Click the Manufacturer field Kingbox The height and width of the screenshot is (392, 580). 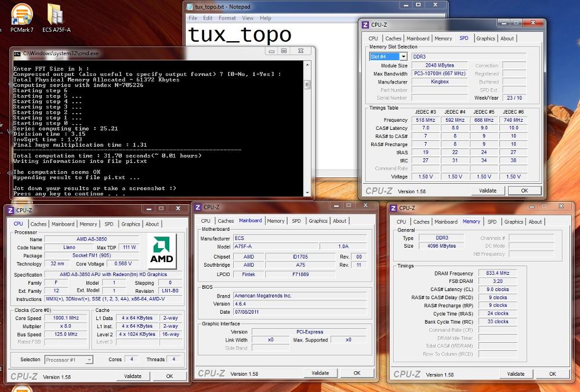click(x=440, y=82)
